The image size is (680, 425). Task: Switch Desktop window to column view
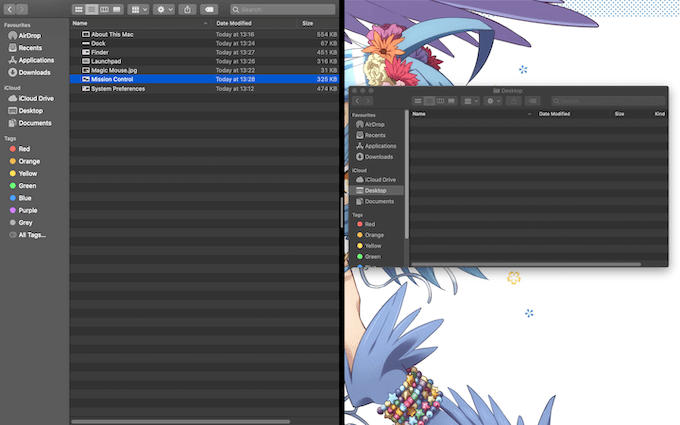click(x=441, y=101)
